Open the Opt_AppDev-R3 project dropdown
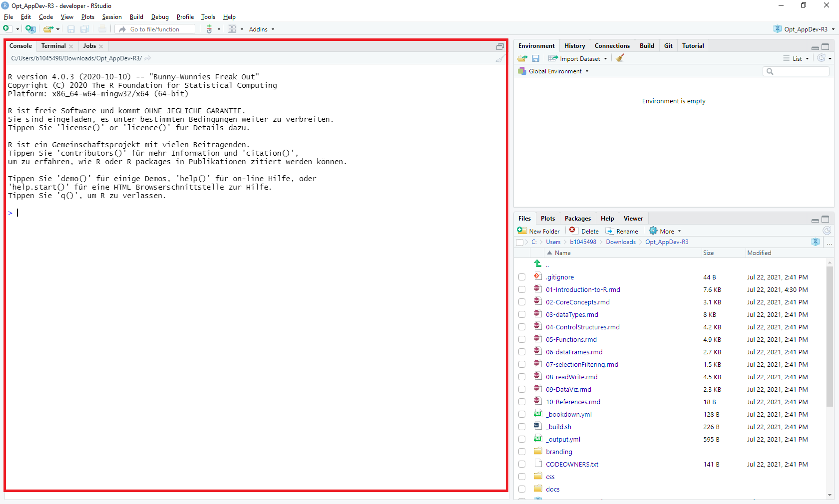The height and width of the screenshot is (504, 839). point(805,29)
